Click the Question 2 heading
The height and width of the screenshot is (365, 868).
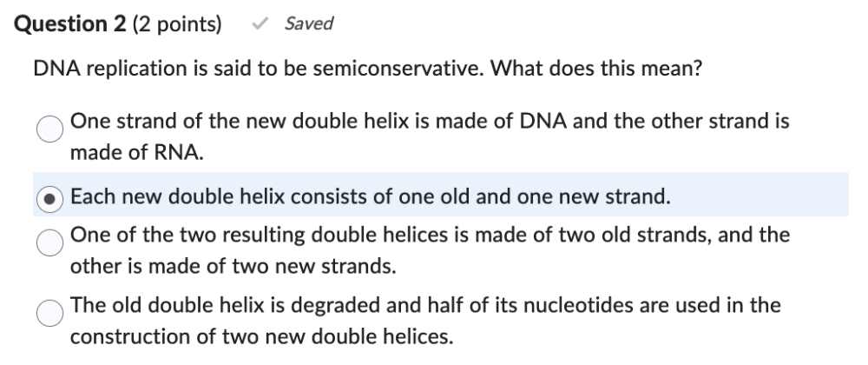(x=71, y=24)
